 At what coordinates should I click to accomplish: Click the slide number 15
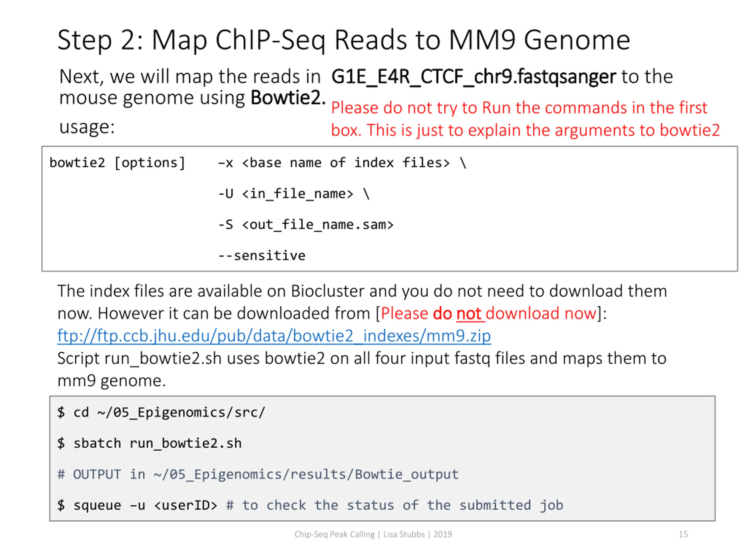pyautogui.click(x=683, y=534)
